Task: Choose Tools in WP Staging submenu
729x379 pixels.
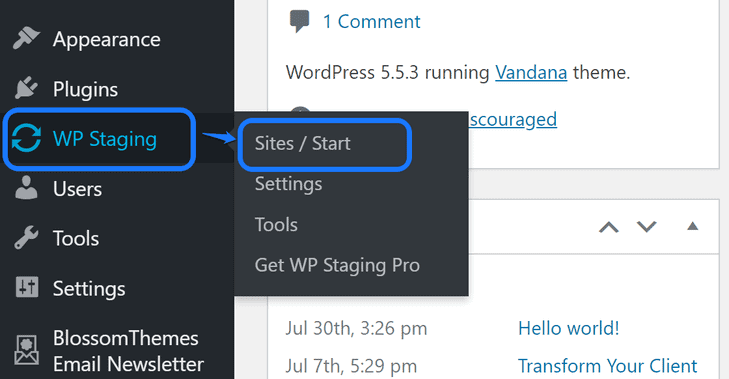Action: pyautogui.click(x=276, y=225)
